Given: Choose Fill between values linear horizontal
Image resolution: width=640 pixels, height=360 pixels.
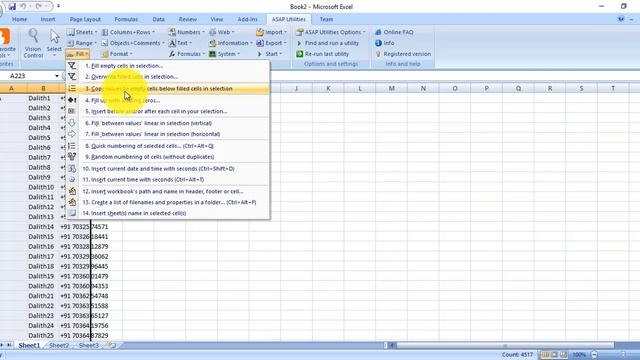Looking at the screenshot, I should (x=167, y=134).
